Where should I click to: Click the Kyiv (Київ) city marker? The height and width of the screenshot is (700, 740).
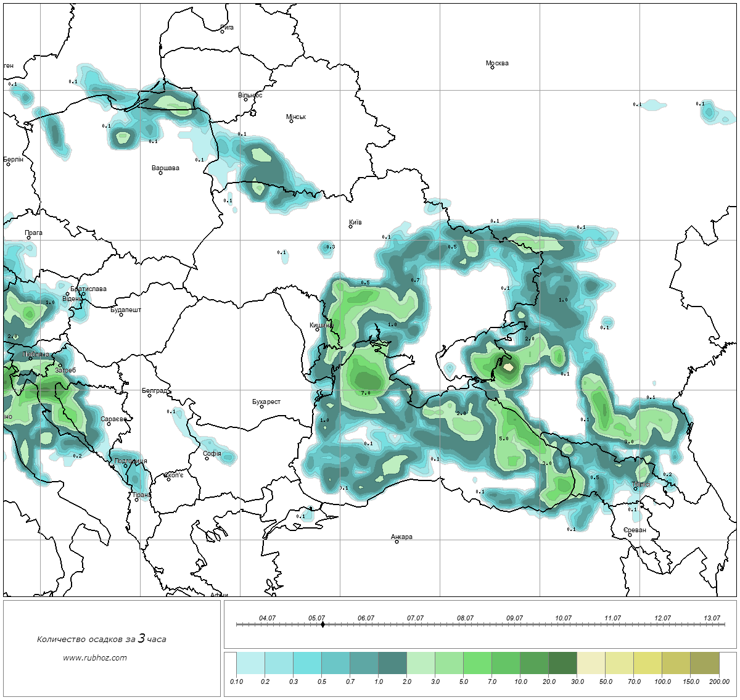[350, 227]
